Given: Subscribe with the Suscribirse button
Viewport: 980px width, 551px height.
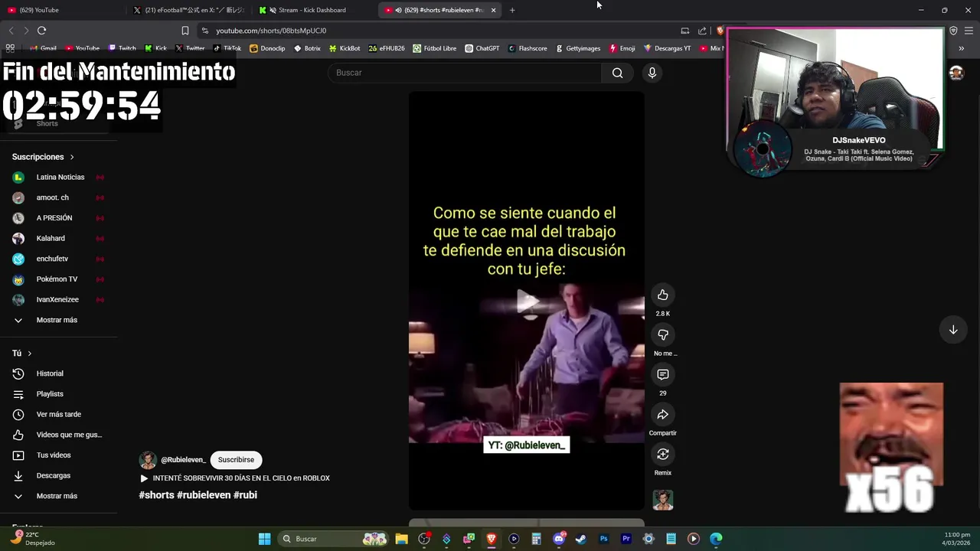Looking at the screenshot, I should click(x=236, y=460).
